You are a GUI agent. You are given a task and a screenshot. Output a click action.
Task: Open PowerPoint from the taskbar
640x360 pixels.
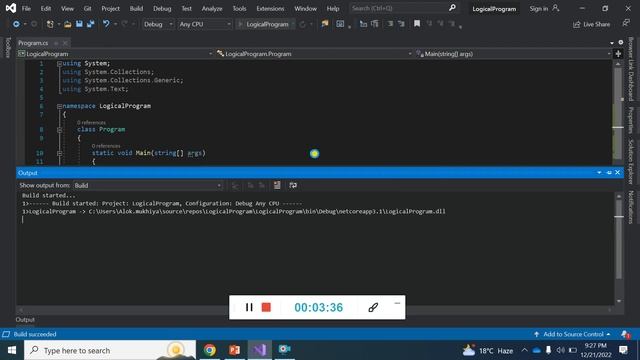[x=234, y=350]
